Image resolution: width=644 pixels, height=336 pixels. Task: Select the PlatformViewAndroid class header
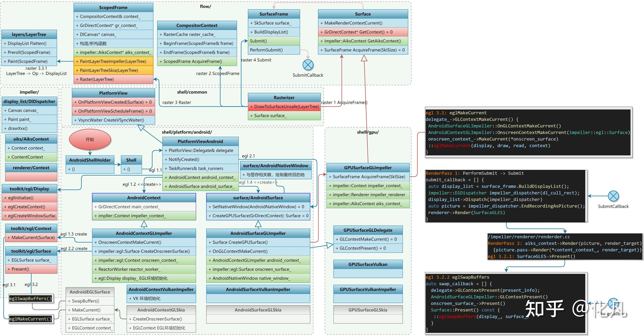coord(200,141)
